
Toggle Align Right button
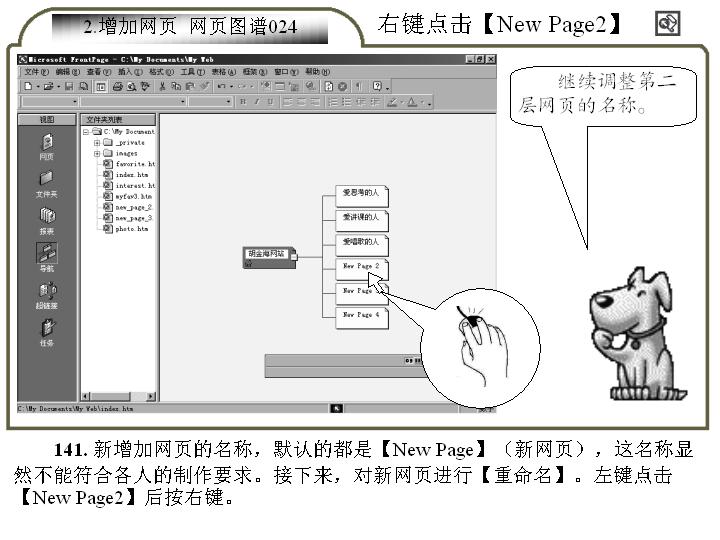[315, 101]
